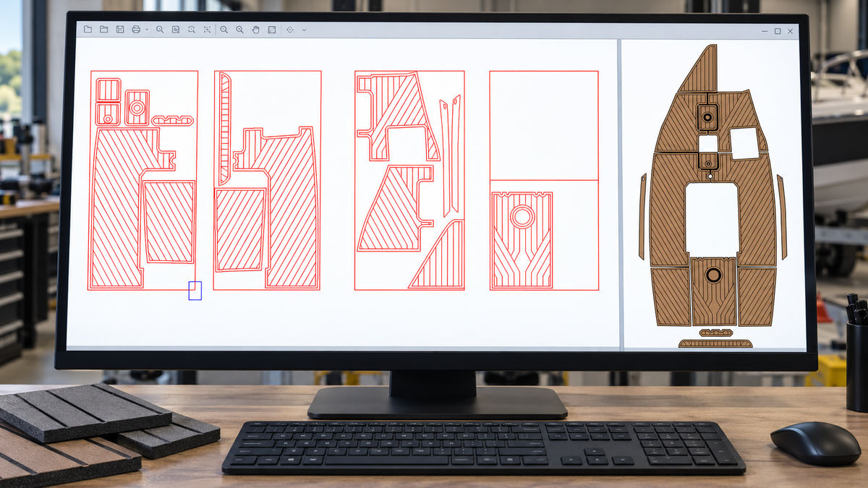Maximize the application window
This screenshot has width=868, height=488.
[778, 31]
